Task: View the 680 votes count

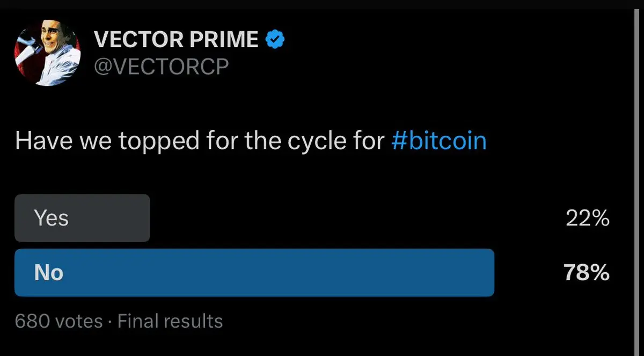Action: 59,321
